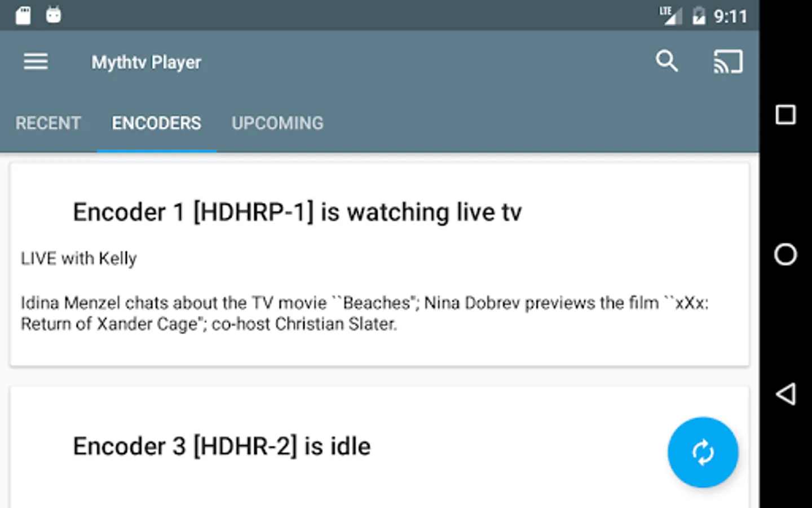This screenshot has height=508, width=812.
Task: Tap the SD card status bar icon
Action: click(x=23, y=15)
